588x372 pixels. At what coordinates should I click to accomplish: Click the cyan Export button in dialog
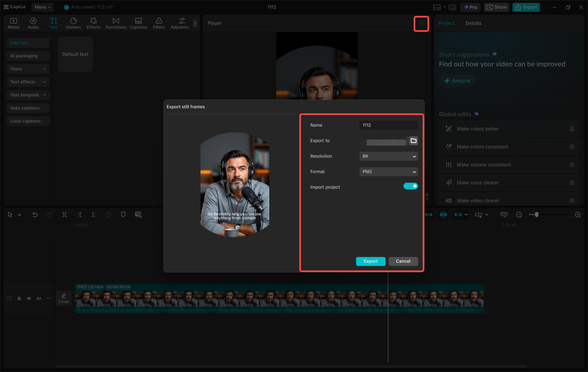click(370, 261)
